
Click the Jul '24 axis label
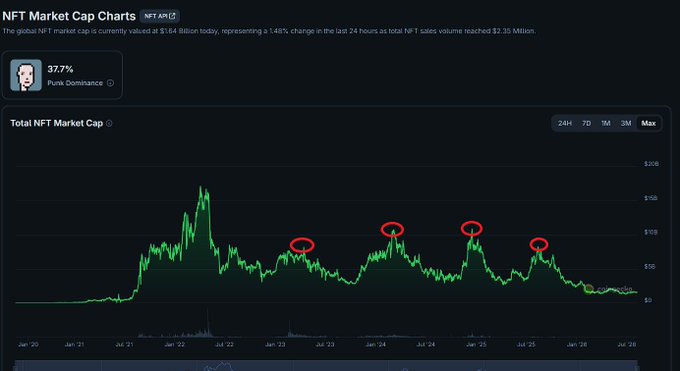[x=426, y=345]
